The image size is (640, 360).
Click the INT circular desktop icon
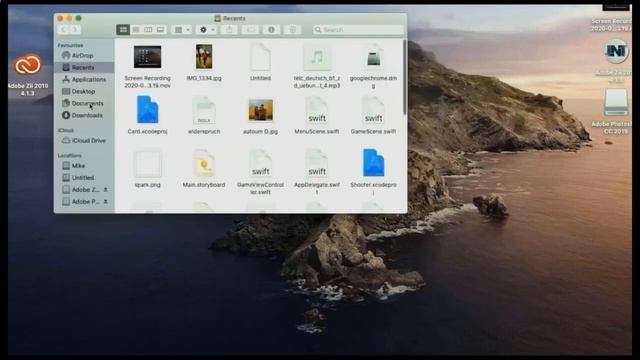click(616, 51)
